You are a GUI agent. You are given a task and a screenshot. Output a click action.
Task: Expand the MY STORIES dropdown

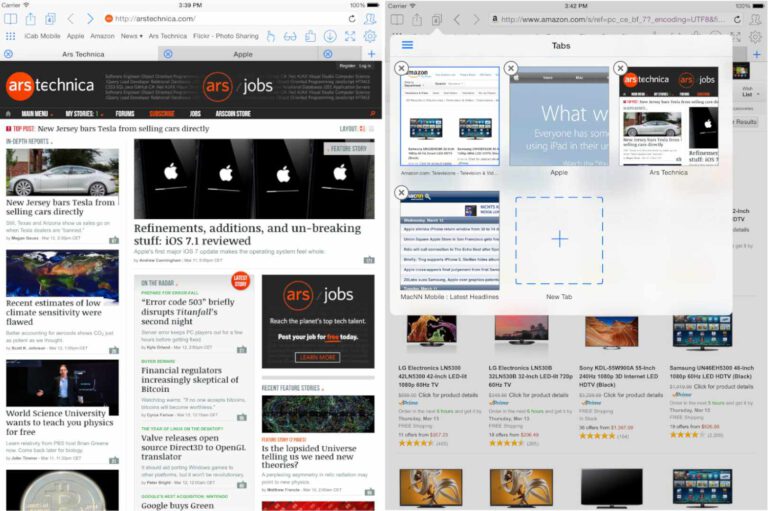84,114
